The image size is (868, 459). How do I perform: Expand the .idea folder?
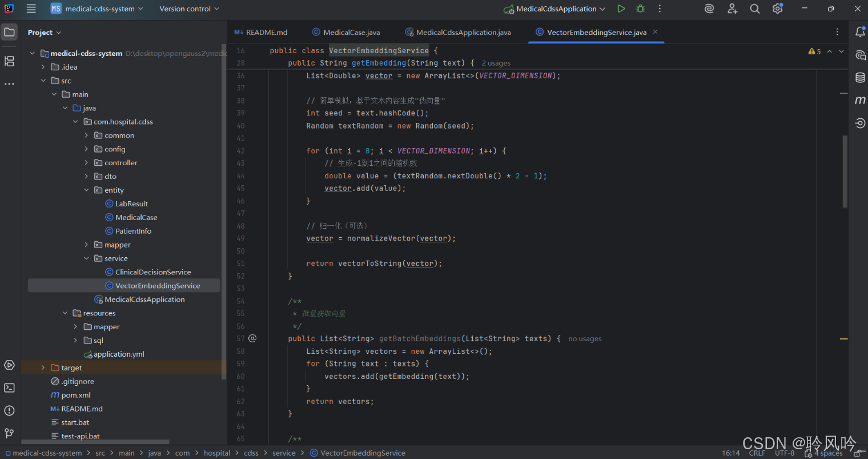(x=43, y=67)
